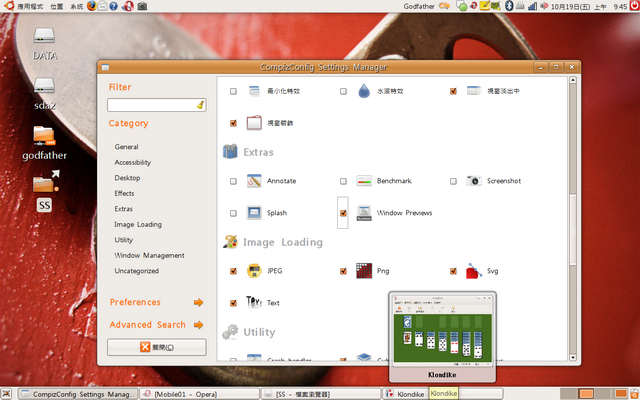Open the SS shortcut folder on desktop
640x400 pixels.
[x=44, y=192]
